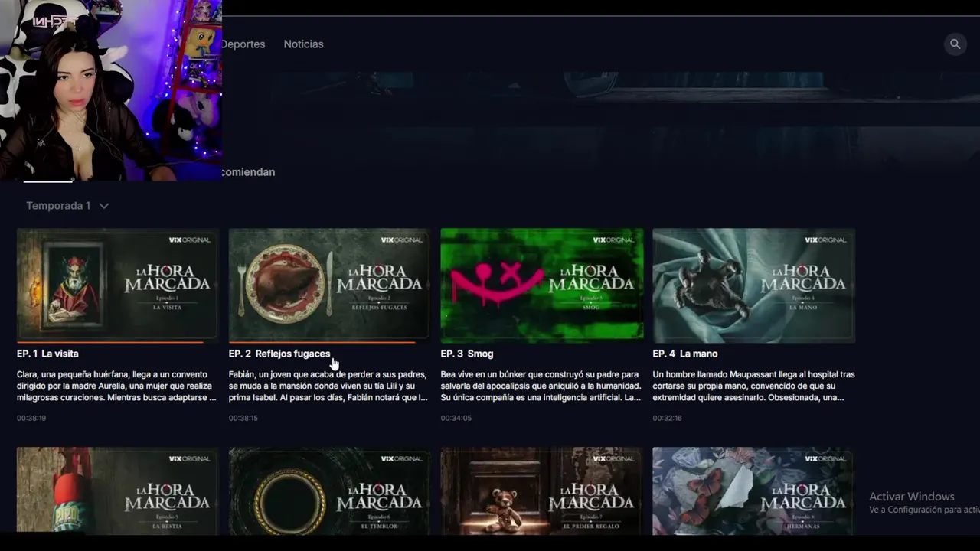Click the duration 00:32:16
980x551 pixels.
pyautogui.click(x=668, y=419)
